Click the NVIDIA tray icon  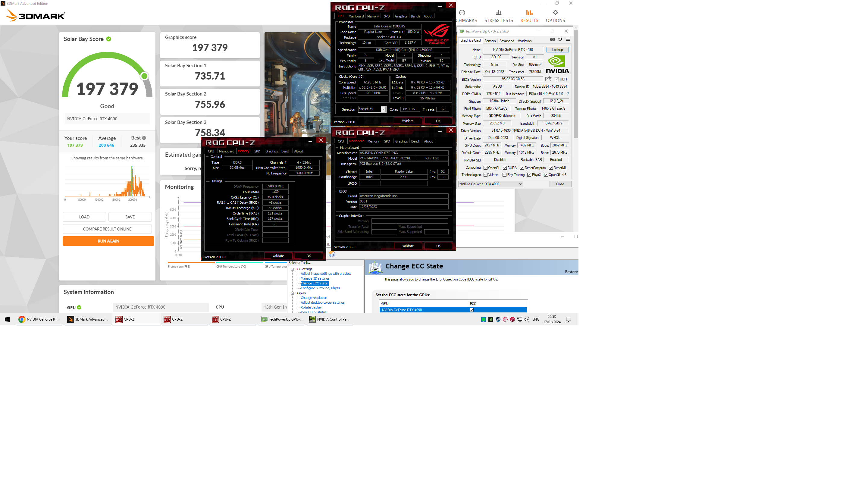(490, 319)
